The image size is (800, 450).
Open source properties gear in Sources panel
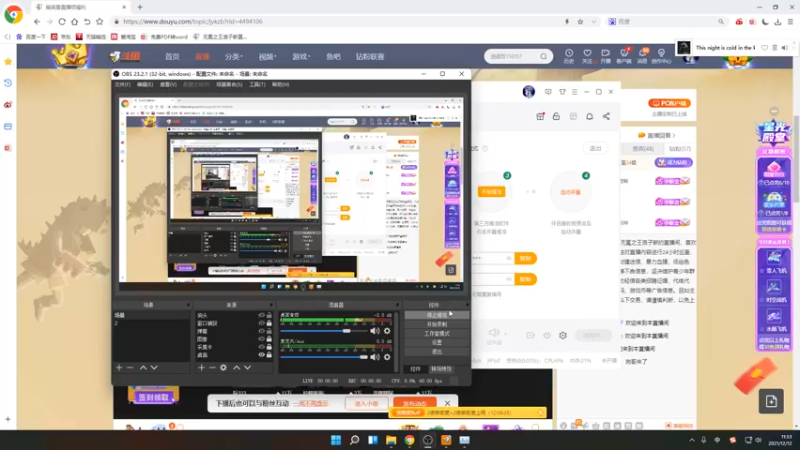click(x=223, y=367)
